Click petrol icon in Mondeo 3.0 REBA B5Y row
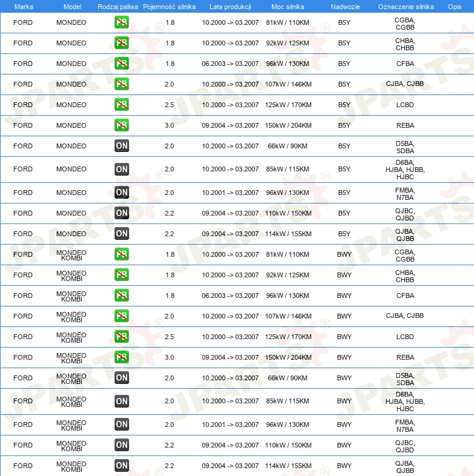Image resolution: width=474 pixels, height=476 pixels. [122, 125]
